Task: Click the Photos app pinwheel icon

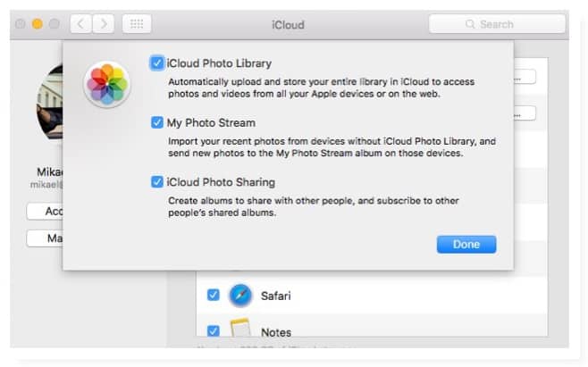Action: click(107, 84)
